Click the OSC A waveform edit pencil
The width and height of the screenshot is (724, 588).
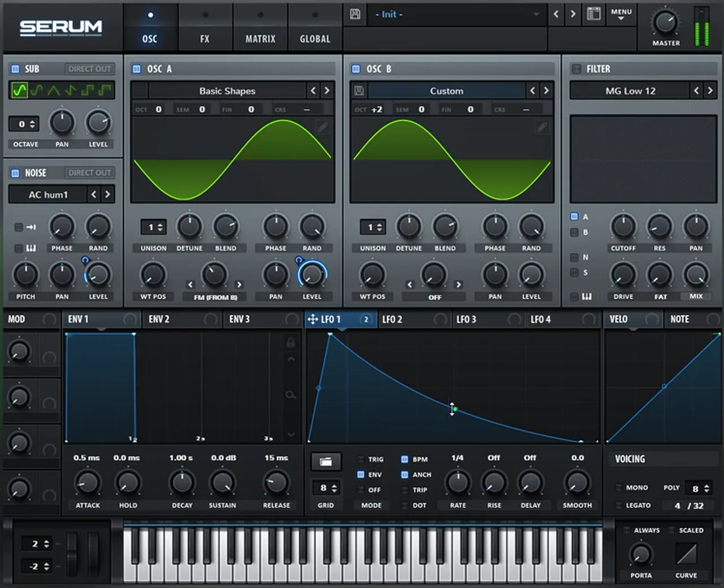coord(322,127)
